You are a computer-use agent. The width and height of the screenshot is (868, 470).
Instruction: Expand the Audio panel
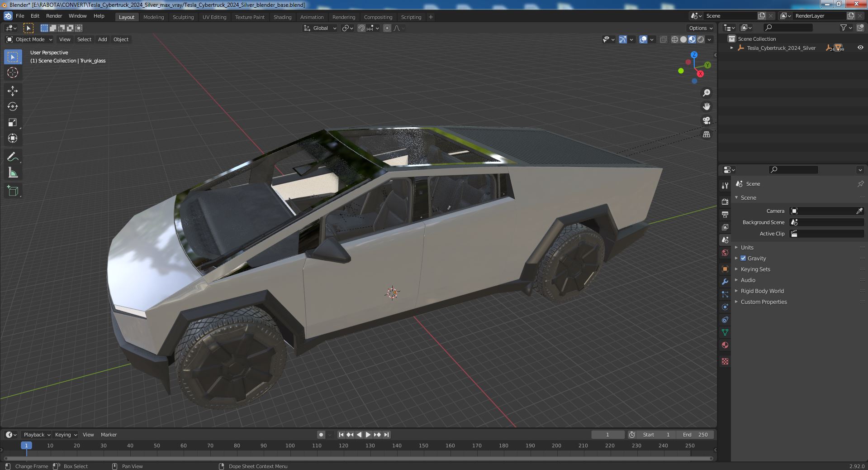tap(748, 280)
